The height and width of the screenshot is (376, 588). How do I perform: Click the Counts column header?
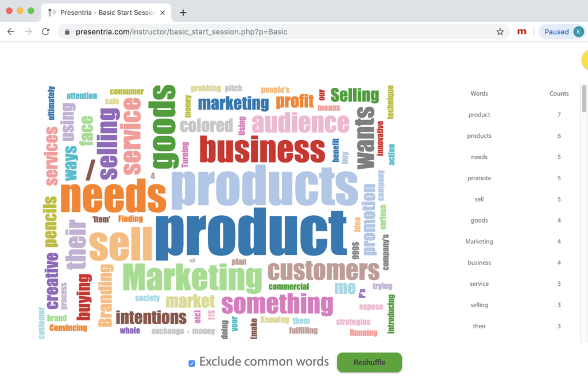(559, 94)
